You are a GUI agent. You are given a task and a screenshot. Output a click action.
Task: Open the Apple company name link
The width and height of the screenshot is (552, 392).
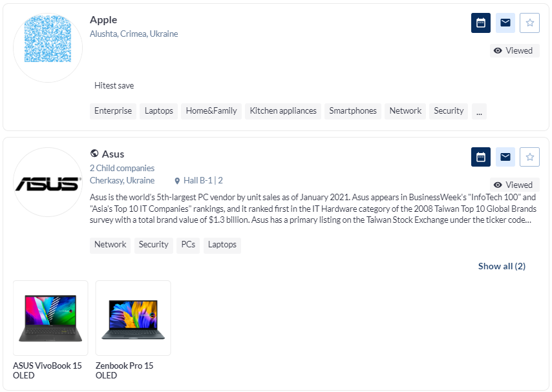pyautogui.click(x=103, y=20)
